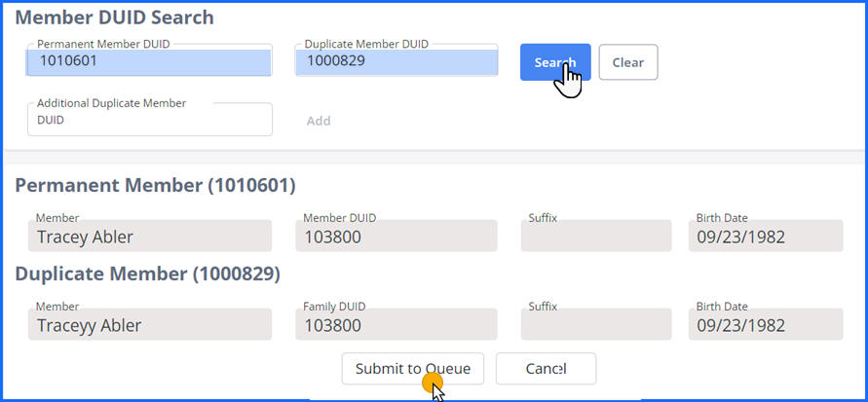868x402 pixels.
Task: Click the Duplicate Member (1000829) heading
Action: coord(147,274)
